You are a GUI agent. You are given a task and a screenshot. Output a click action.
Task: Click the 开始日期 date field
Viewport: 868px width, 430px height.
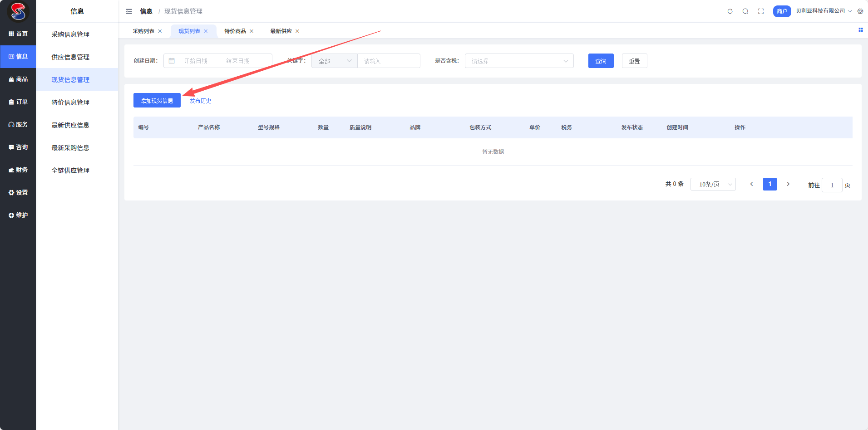(196, 61)
